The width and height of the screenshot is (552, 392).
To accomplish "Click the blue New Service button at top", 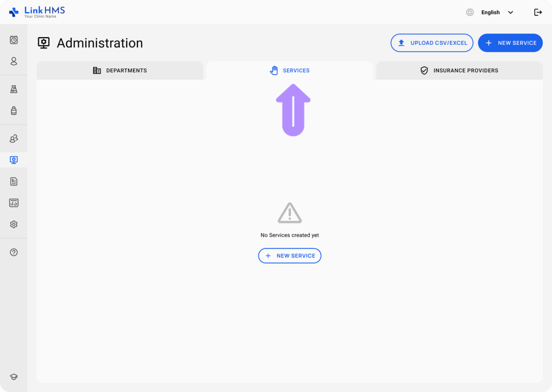I will pos(510,43).
